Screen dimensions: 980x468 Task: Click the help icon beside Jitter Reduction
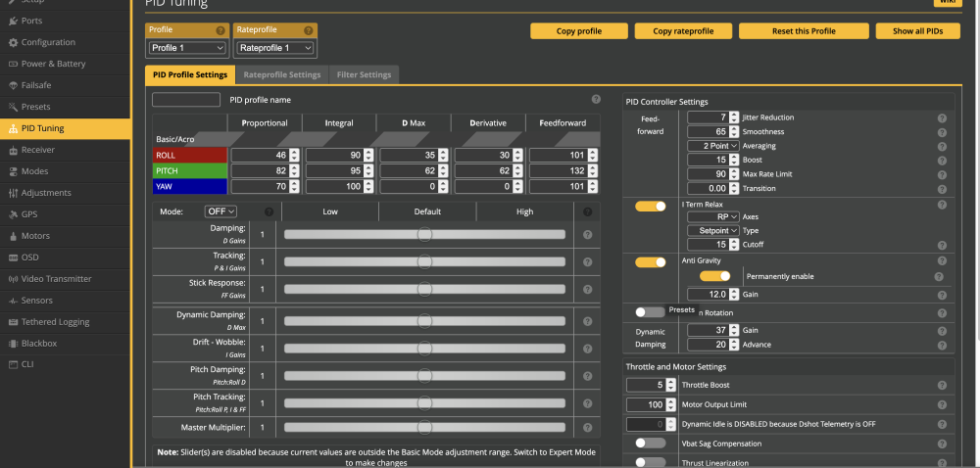point(942,117)
